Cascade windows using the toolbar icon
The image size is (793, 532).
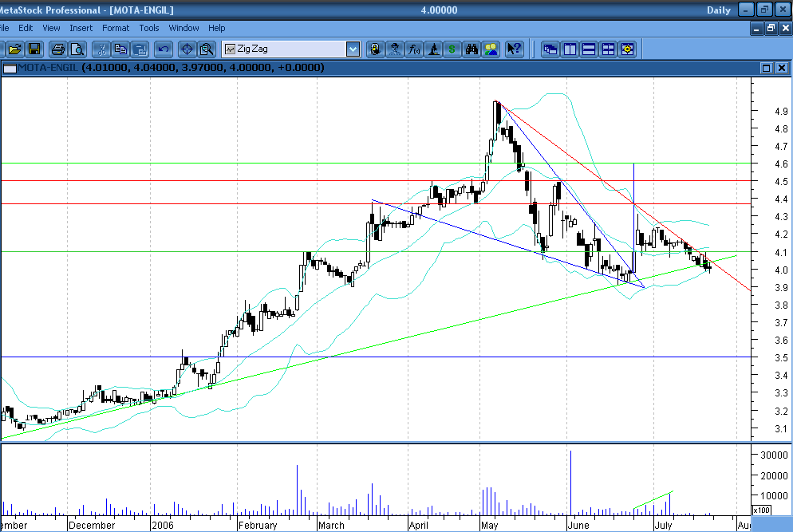[x=550, y=49]
